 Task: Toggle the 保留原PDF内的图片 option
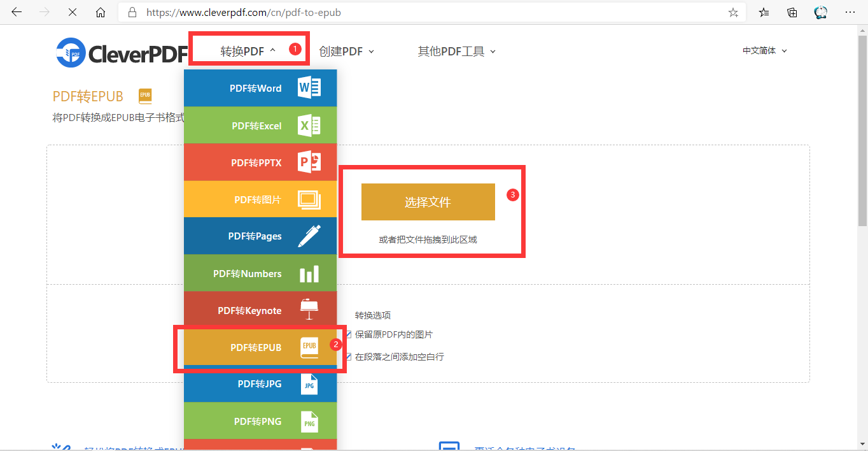click(349, 334)
